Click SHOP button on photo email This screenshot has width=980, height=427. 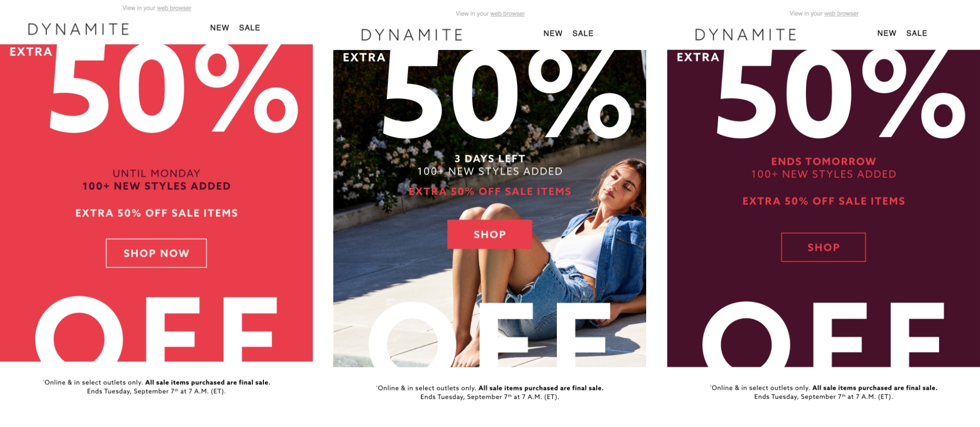[489, 234]
